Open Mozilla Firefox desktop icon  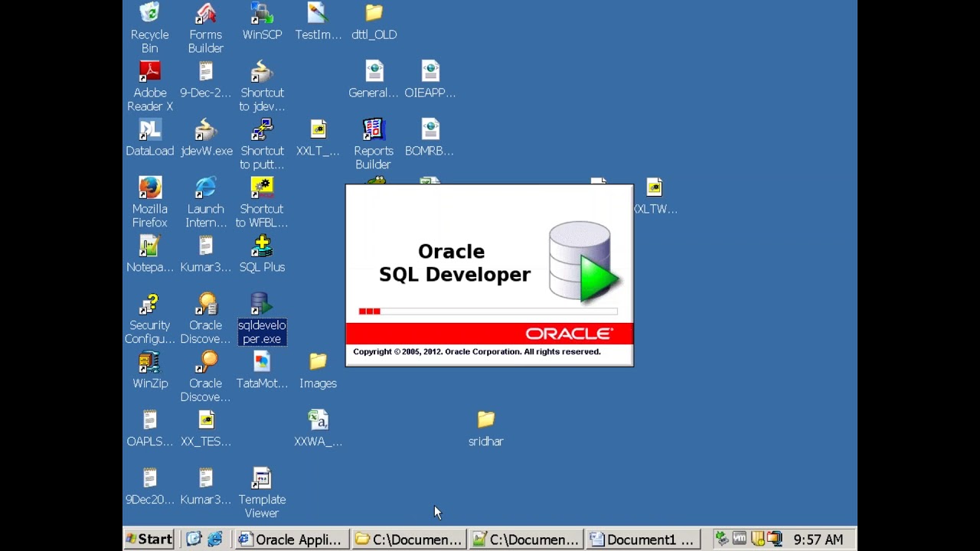click(x=149, y=202)
